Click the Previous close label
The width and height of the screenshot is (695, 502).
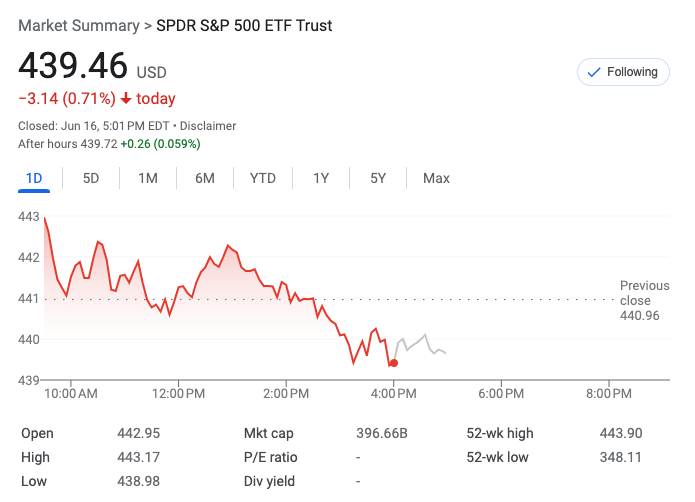click(x=644, y=293)
